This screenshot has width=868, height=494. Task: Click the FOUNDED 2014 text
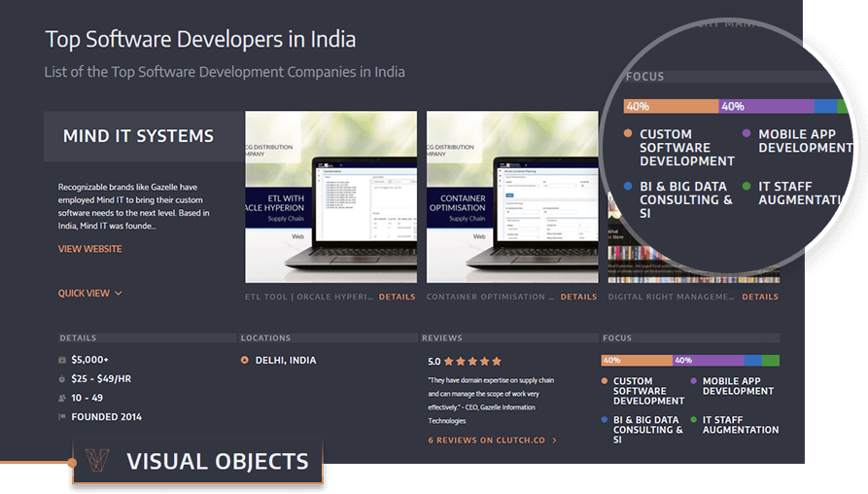tap(106, 417)
